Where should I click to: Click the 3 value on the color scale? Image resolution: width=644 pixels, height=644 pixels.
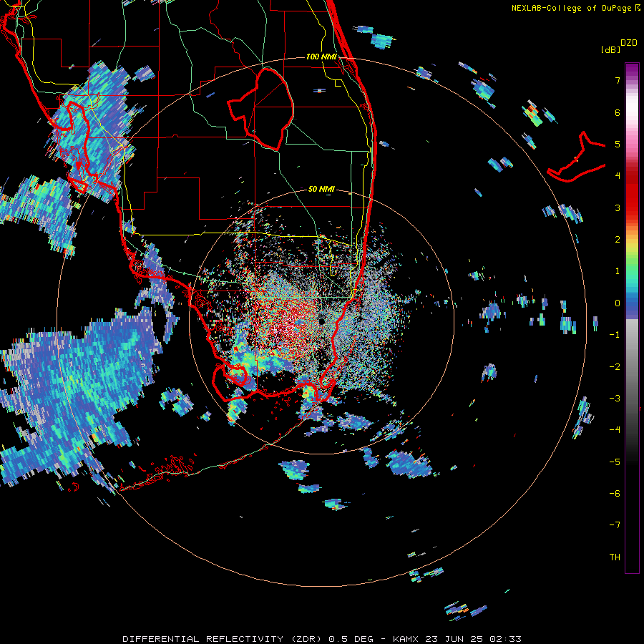(618, 208)
